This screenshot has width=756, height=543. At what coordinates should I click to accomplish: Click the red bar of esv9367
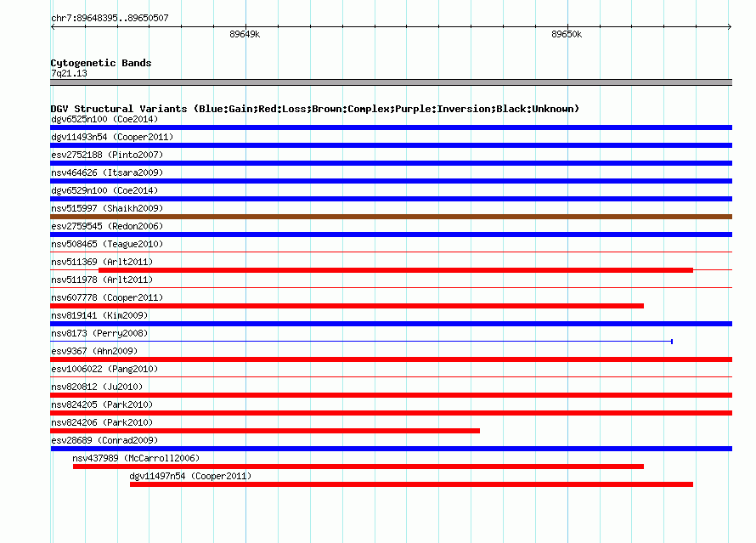[391, 359]
